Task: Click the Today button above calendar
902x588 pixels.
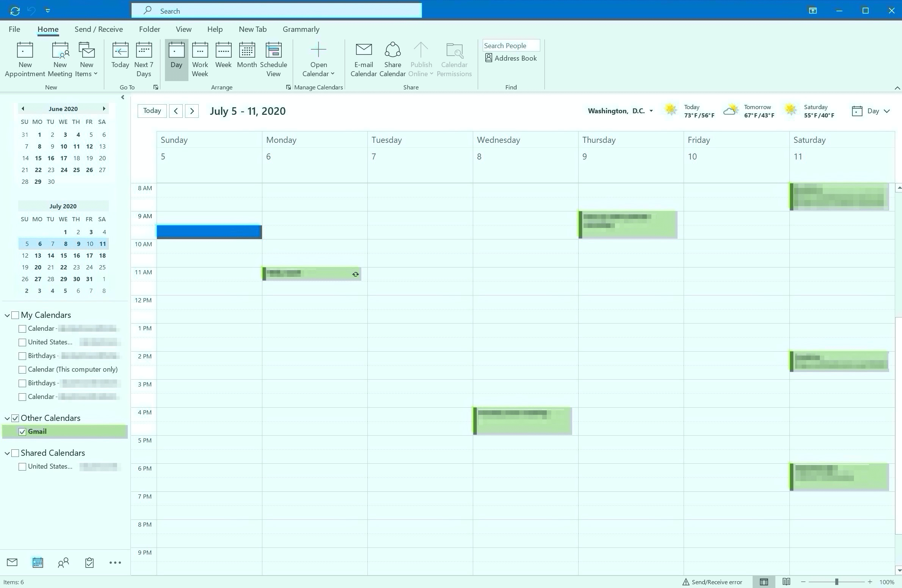Action: (x=152, y=111)
